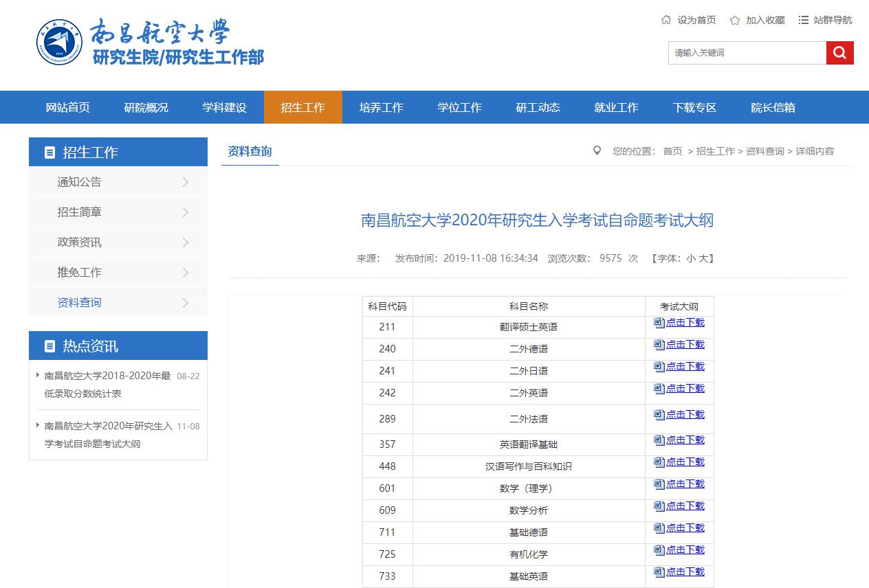Image resolution: width=869 pixels, height=588 pixels.
Task: Open the 下载专区 navigation menu
Action: [695, 107]
